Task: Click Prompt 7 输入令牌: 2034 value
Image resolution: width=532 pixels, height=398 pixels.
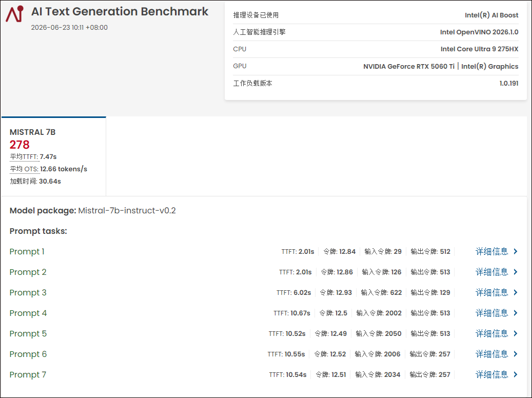Action: 378,375
